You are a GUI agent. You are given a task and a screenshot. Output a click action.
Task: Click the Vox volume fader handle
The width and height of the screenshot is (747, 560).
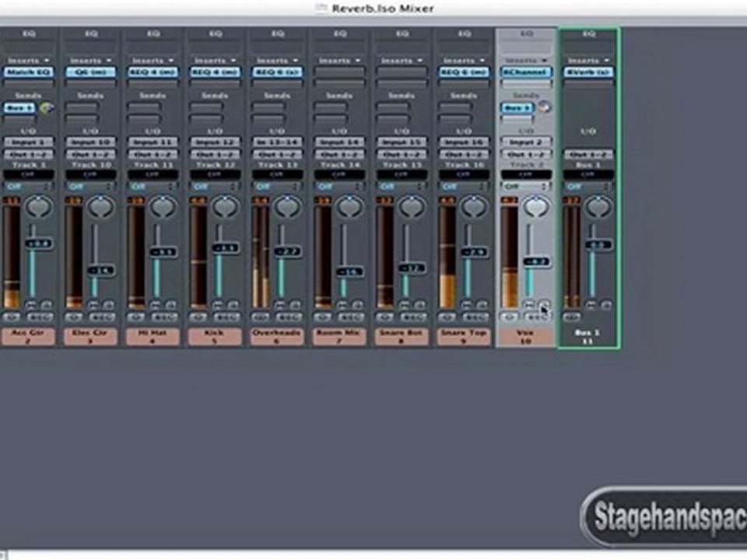536,261
